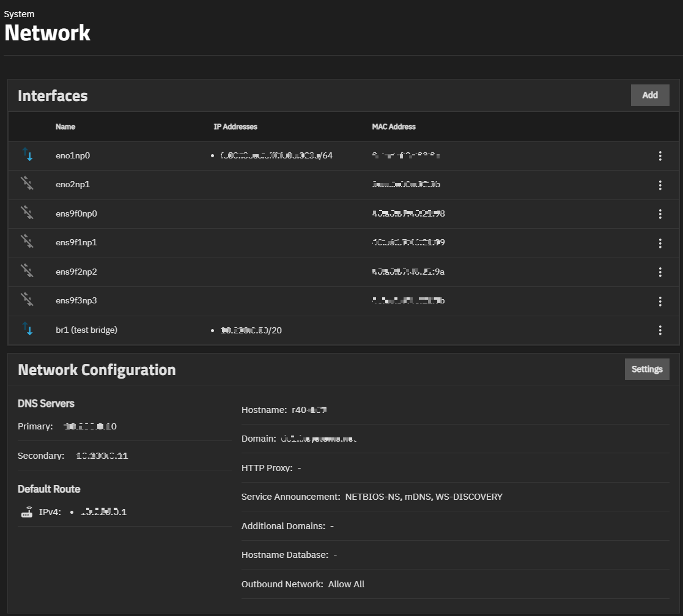
Task: Open the actions menu for ens9f3np3
Action: pyautogui.click(x=660, y=300)
